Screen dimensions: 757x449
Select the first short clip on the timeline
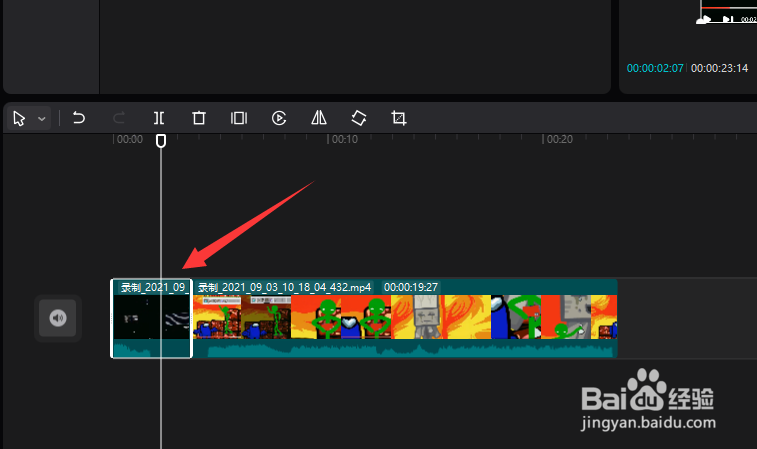[152, 319]
